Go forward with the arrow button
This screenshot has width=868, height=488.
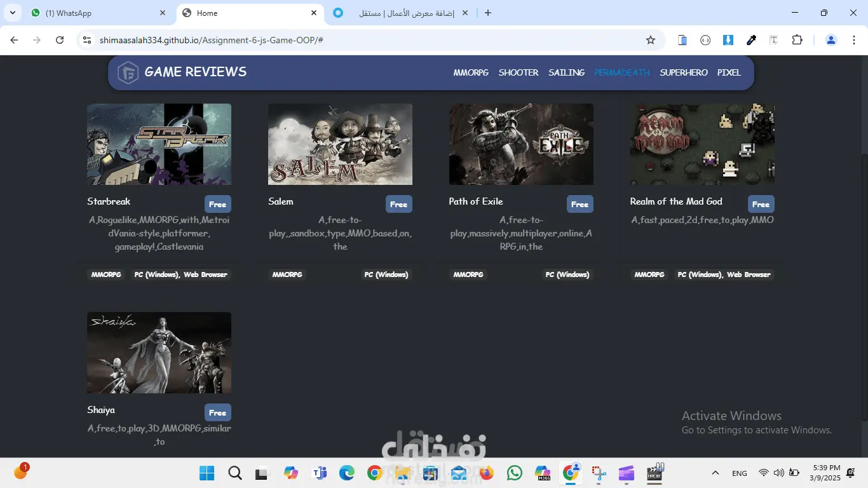37,40
